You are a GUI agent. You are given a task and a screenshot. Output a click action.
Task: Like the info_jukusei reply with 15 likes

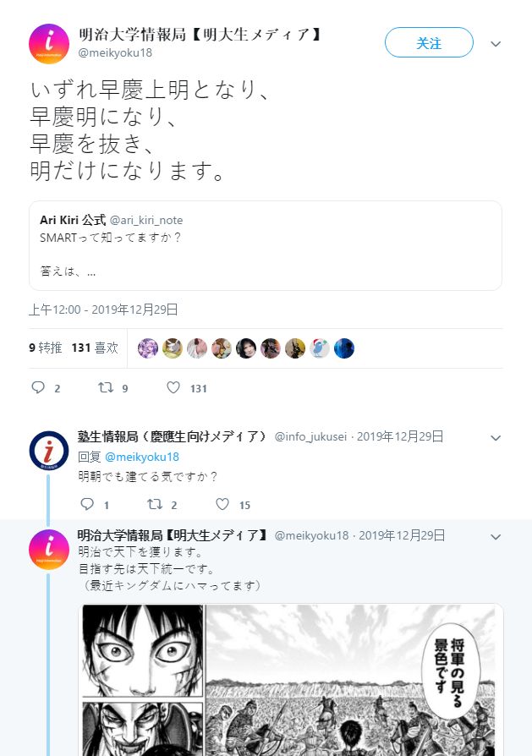pyautogui.click(x=222, y=504)
